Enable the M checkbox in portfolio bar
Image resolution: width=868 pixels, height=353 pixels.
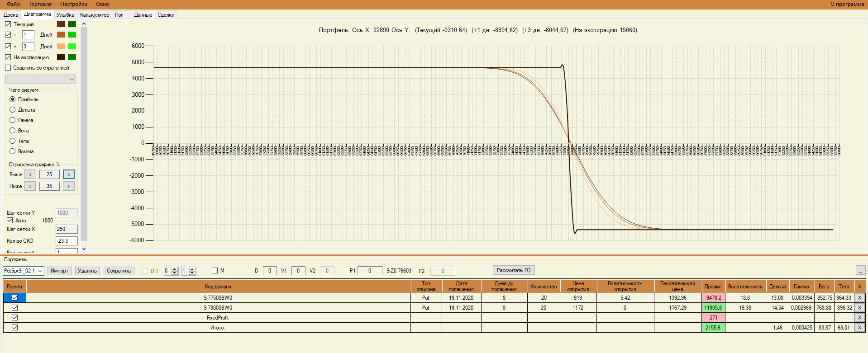(215, 271)
